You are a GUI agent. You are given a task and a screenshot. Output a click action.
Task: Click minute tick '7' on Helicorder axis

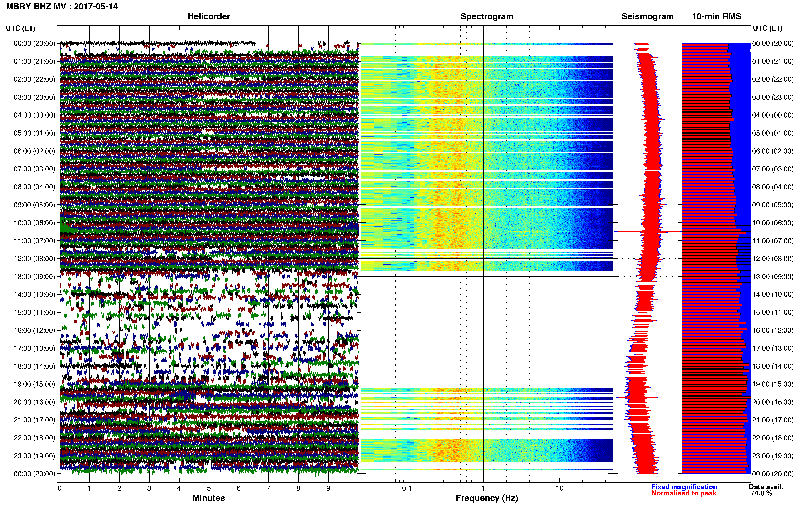pos(269,488)
